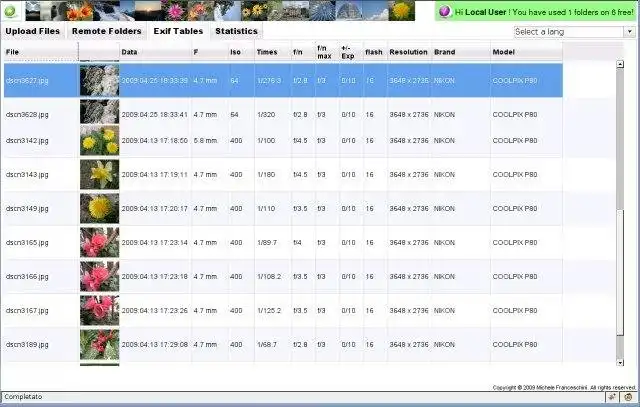Open the Upload Files tab

[33, 31]
